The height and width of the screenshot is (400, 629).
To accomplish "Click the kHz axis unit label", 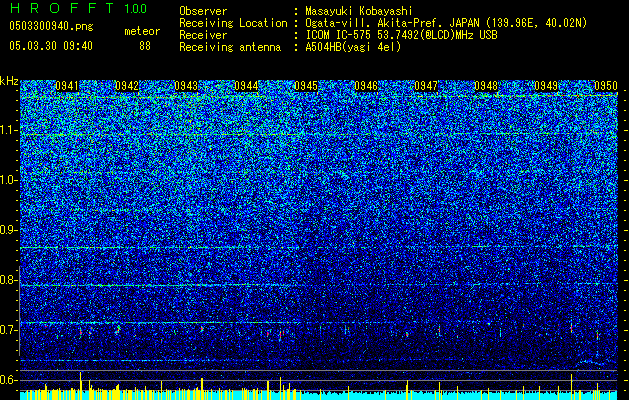I will coord(9,81).
